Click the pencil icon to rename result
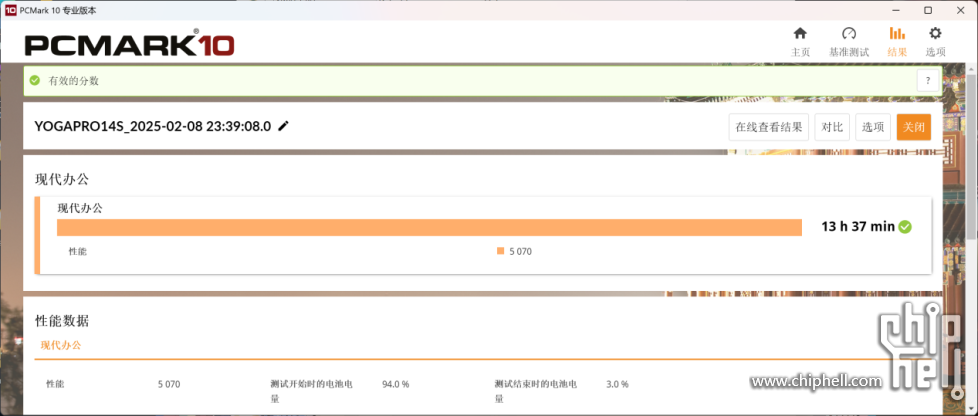 (x=284, y=126)
